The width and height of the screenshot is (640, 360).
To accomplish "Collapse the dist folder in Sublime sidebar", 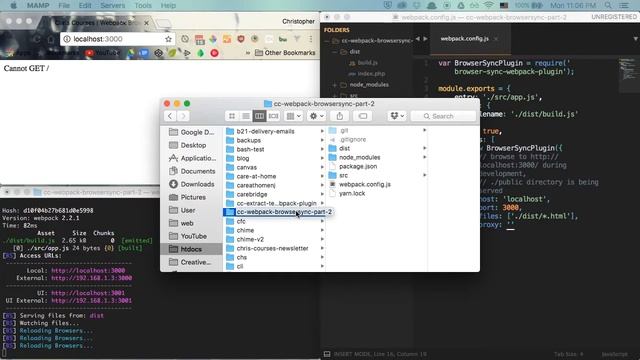I will click(335, 52).
